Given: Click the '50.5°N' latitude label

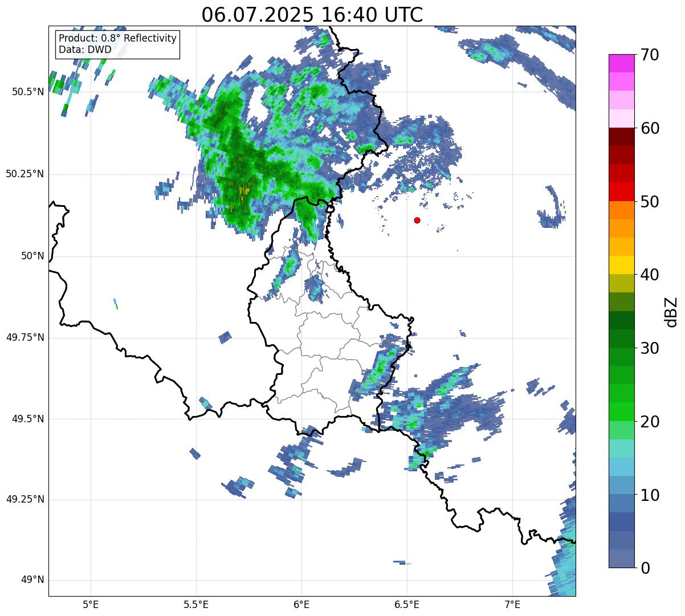Looking at the screenshot, I should [27, 92].
